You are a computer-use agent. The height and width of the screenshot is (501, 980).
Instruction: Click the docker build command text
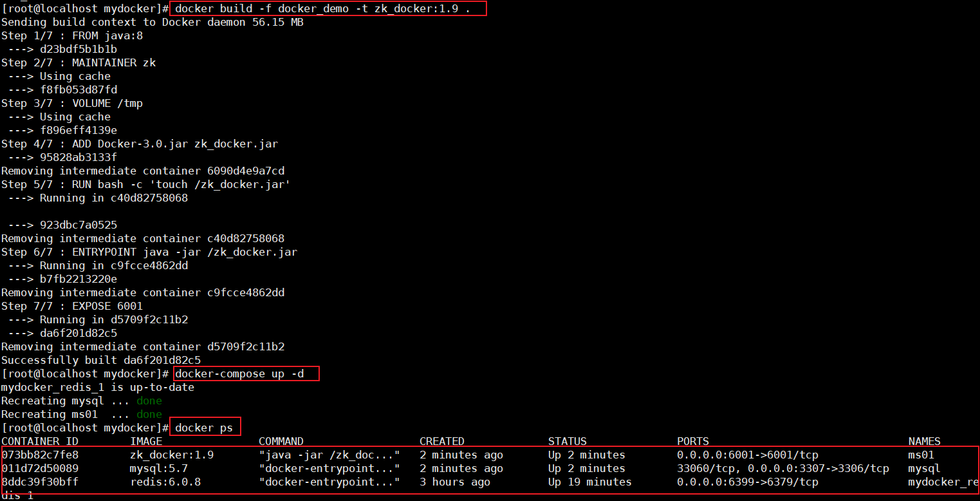tap(322, 9)
